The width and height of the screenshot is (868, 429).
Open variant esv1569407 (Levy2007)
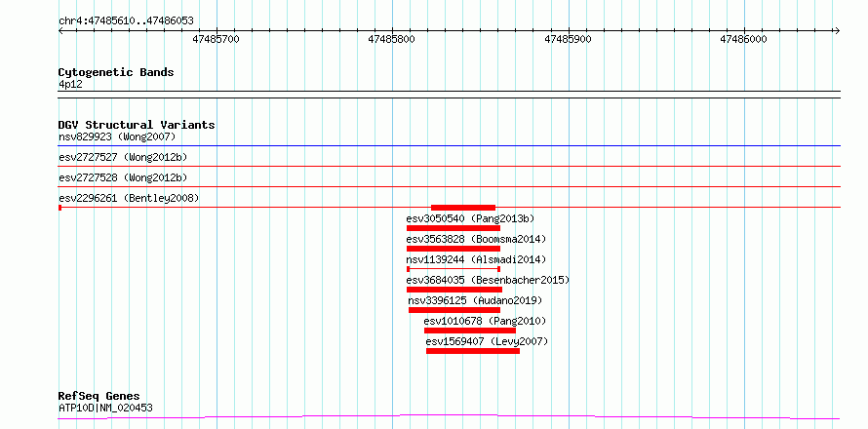(487, 341)
